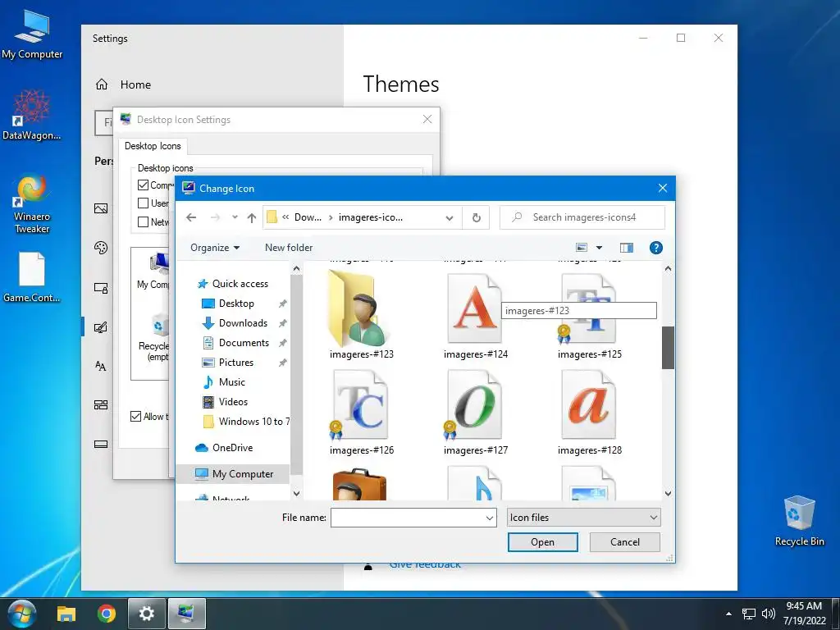This screenshot has height=630, width=840.
Task: Open the Icon files type dropdown
Action: 584,518
